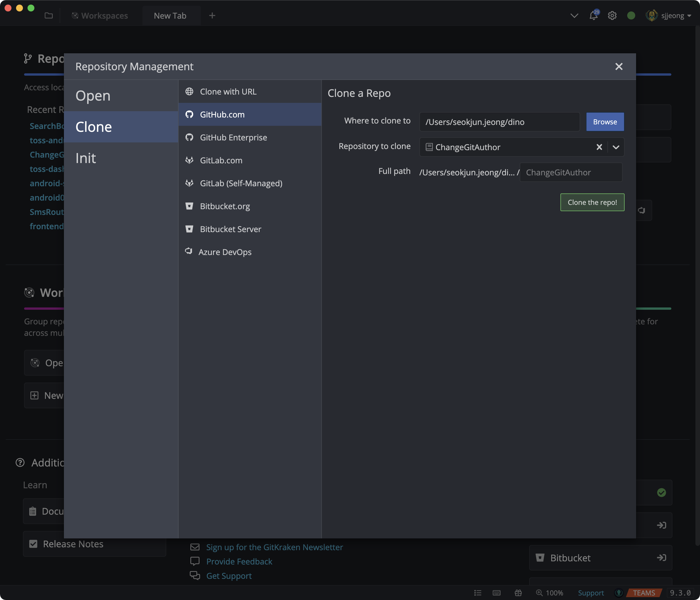
Task: Expand the Repository to clone dropdown
Action: point(615,147)
